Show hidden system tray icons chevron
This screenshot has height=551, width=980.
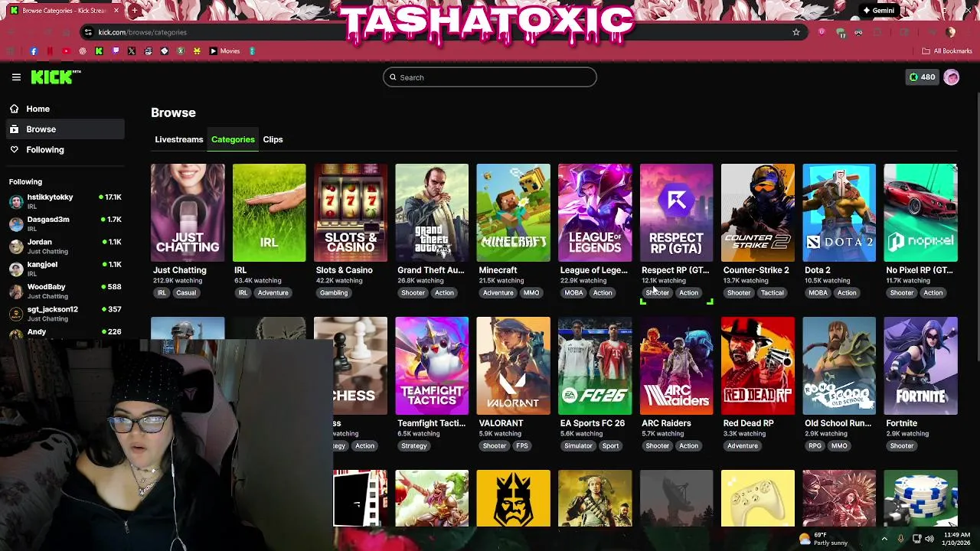point(884,539)
